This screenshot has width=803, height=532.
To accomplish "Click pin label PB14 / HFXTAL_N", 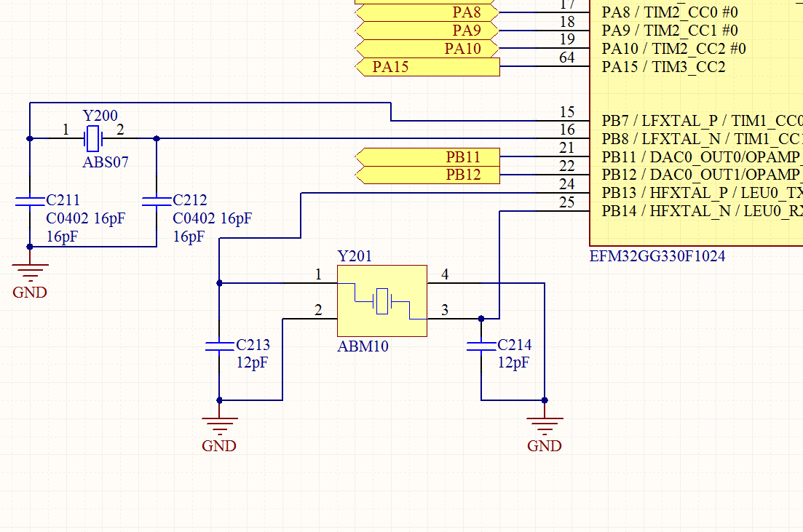I will tap(702, 211).
